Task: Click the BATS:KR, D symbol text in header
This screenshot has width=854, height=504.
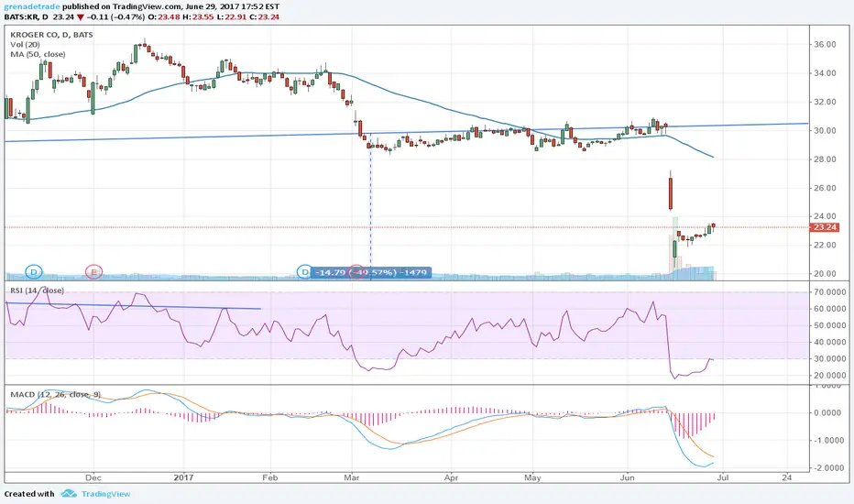Action: 27,16
